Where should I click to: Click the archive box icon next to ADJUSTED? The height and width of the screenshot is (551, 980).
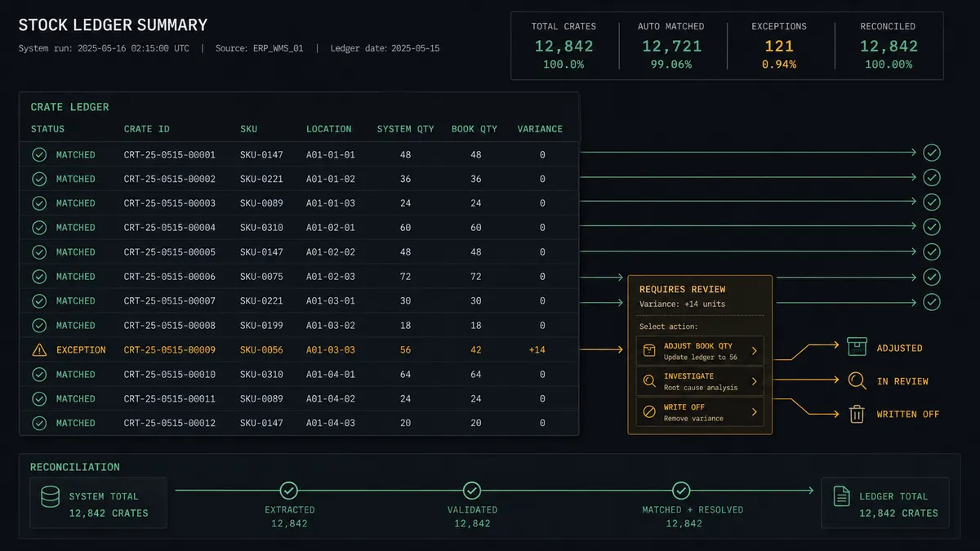point(857,346)
